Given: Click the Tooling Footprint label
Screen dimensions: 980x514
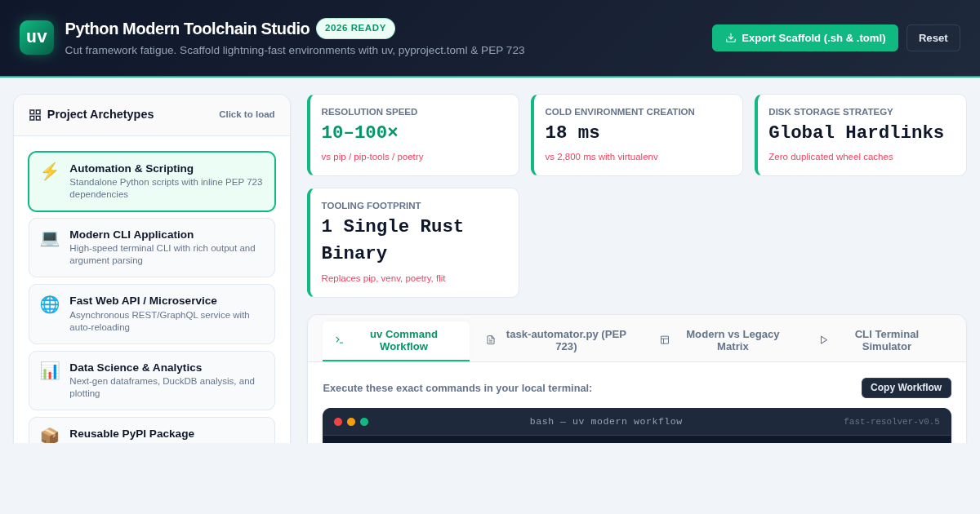Looking at the screenshot, I should (x=372, y=206).
